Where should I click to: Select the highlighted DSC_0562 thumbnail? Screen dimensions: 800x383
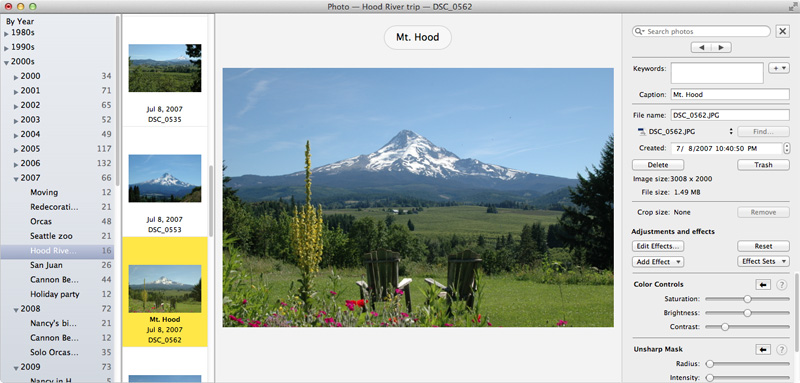pos(165,289)
